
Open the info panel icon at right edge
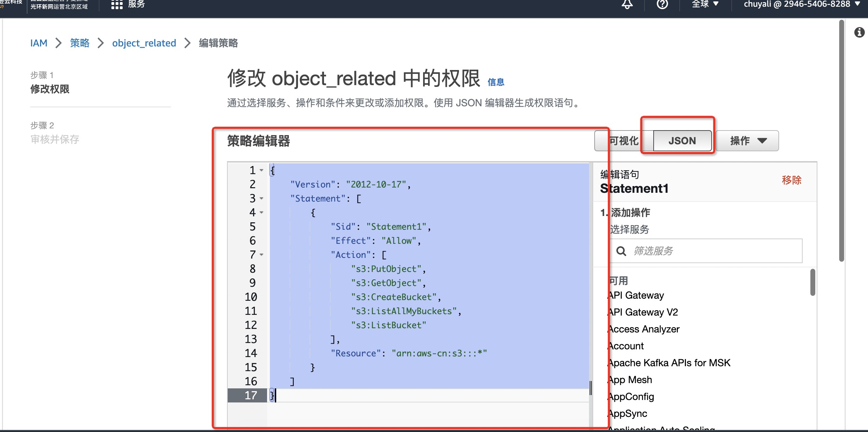(x=860, y=32)
